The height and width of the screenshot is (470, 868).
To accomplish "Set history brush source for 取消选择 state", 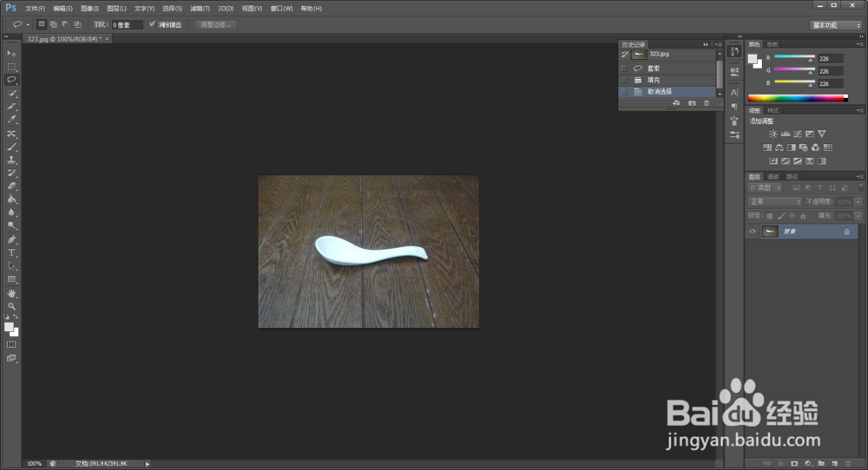I will 624,92.
